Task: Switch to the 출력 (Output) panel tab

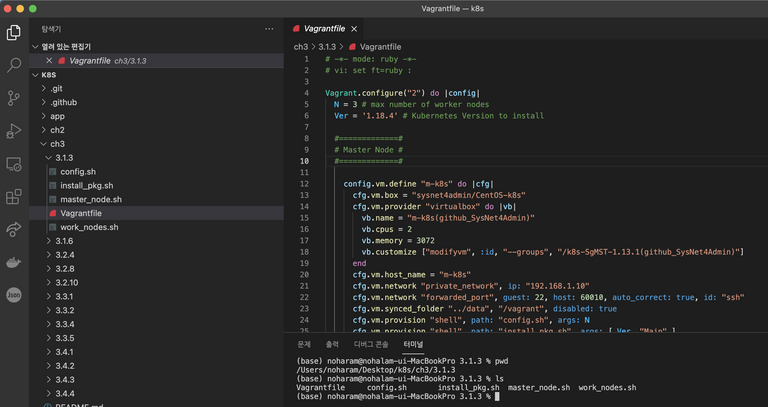Action: (x=332, y=344)
